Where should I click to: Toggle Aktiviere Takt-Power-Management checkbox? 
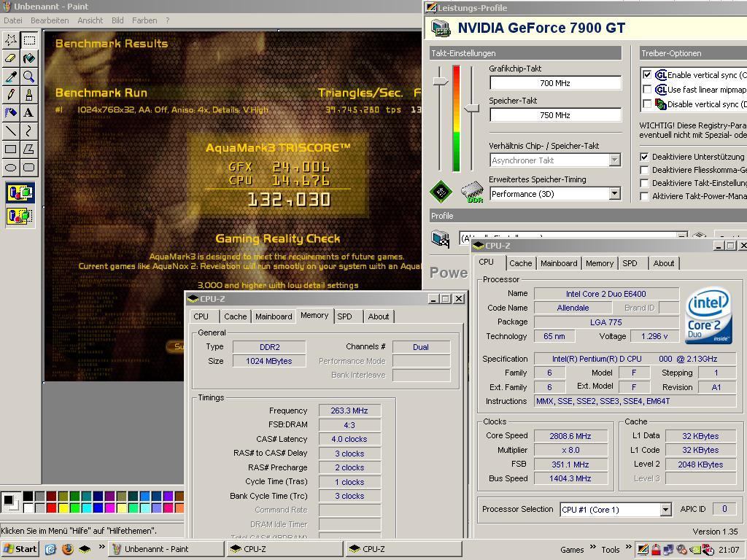pos(645,196)
